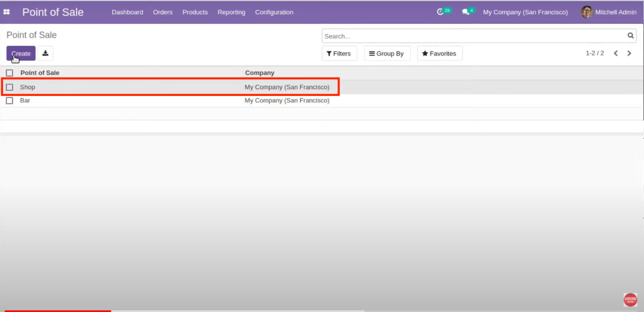Screen dimensions: 644x312
Task: Open the Configuration menu
Action: point(274,12)
